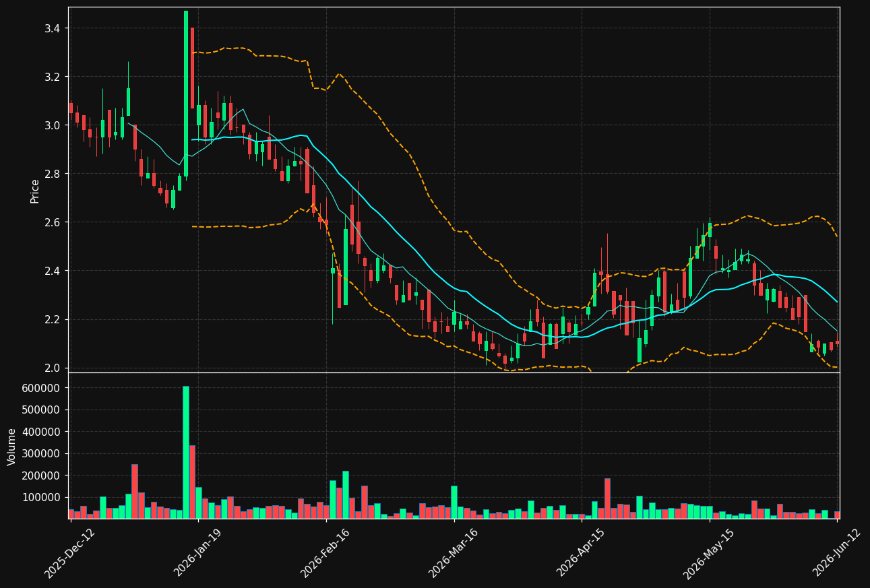The height and width of the screenshot is (588, 870).
Task: Click the Price axis title
Action: 35,191
